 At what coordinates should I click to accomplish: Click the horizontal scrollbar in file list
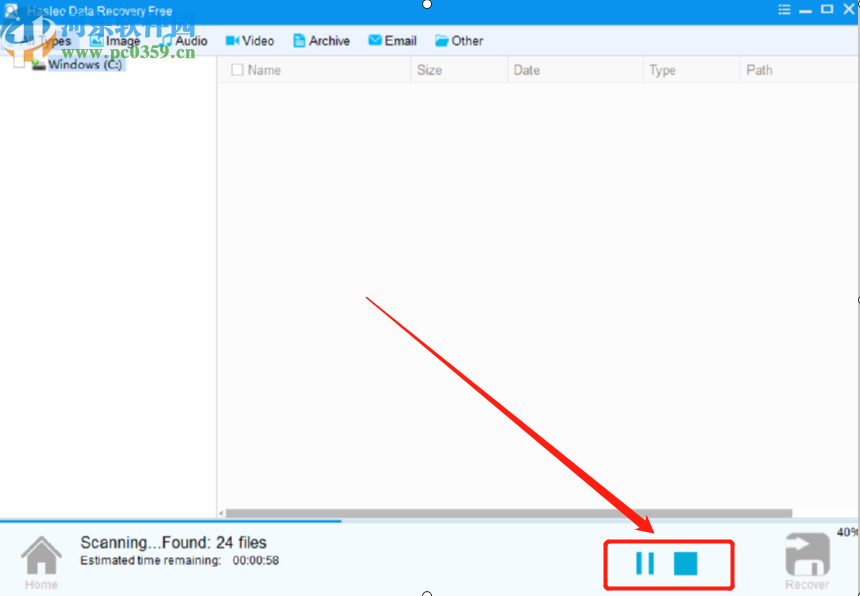coord(509,514)
